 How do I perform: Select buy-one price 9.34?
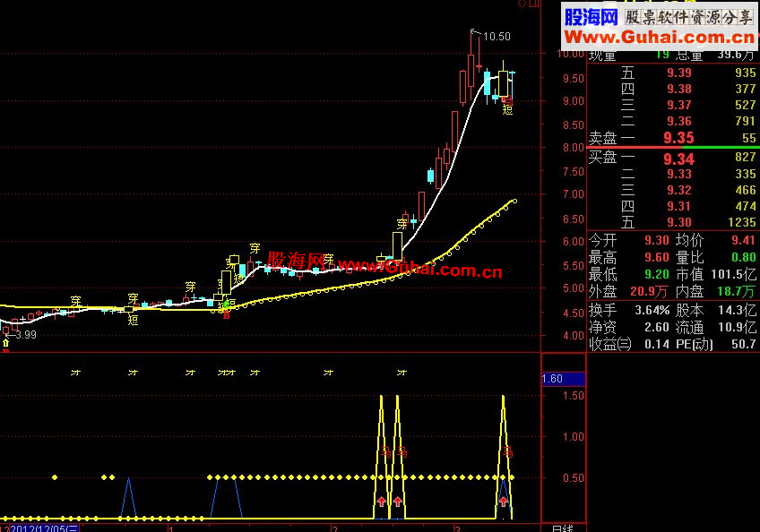678,159
